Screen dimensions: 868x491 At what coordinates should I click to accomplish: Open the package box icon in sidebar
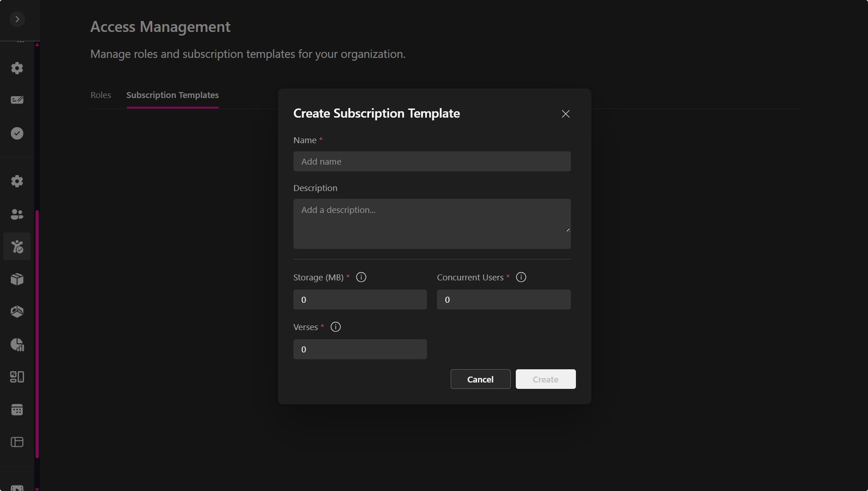17,279
